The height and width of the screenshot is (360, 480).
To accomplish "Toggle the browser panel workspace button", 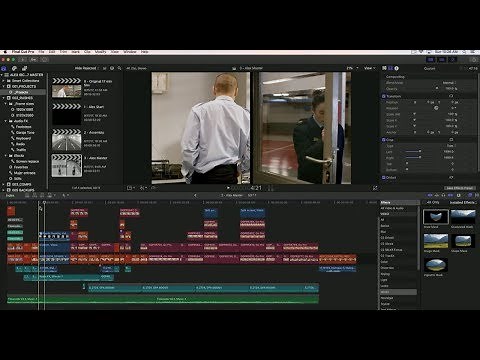I will pos(431,60).
